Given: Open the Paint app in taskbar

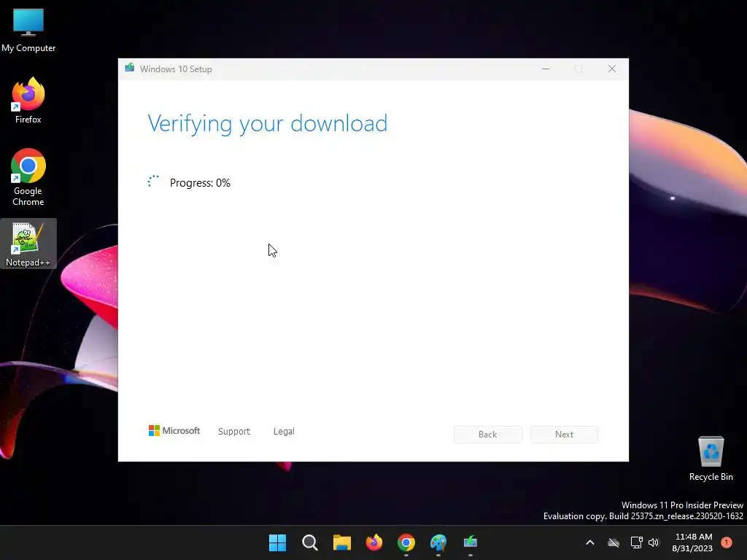Looking at the screenshot, I should [x=438, y=542].
